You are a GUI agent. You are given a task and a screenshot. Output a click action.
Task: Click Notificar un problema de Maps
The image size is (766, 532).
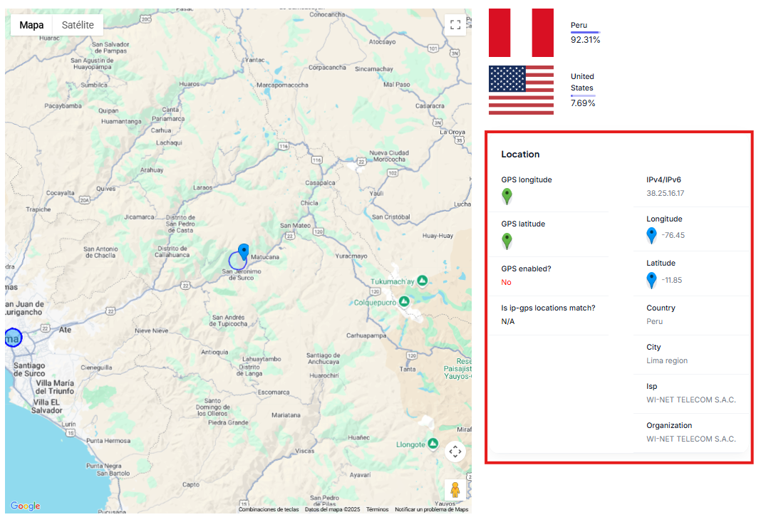click(x=431, y=509)
